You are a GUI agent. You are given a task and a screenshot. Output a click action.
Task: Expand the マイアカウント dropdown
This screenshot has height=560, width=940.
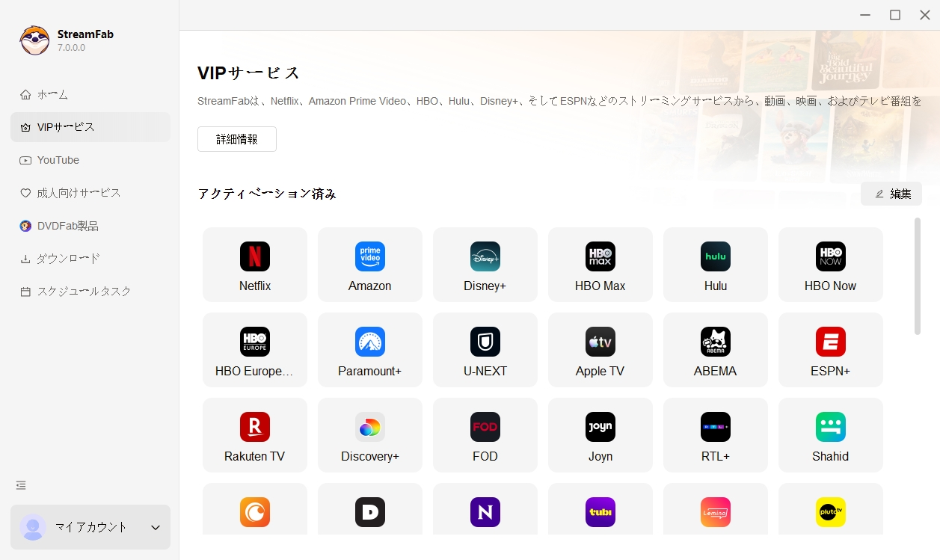point(90,527)
